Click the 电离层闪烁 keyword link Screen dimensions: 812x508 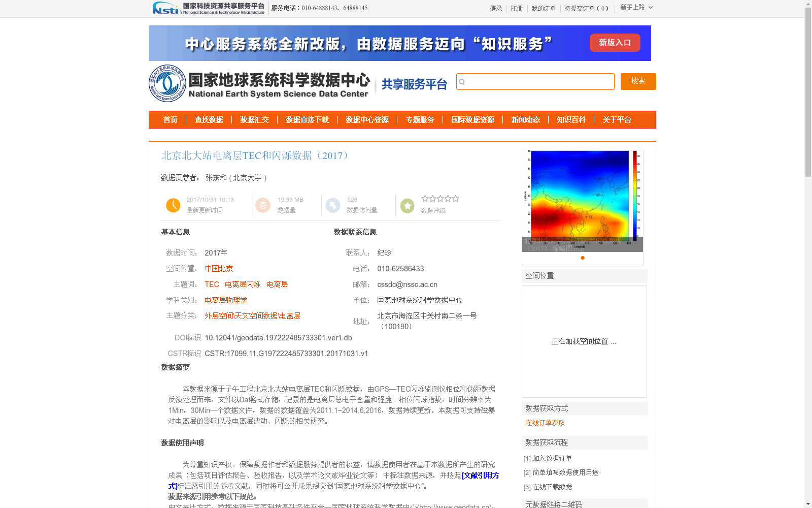[243, 284]
